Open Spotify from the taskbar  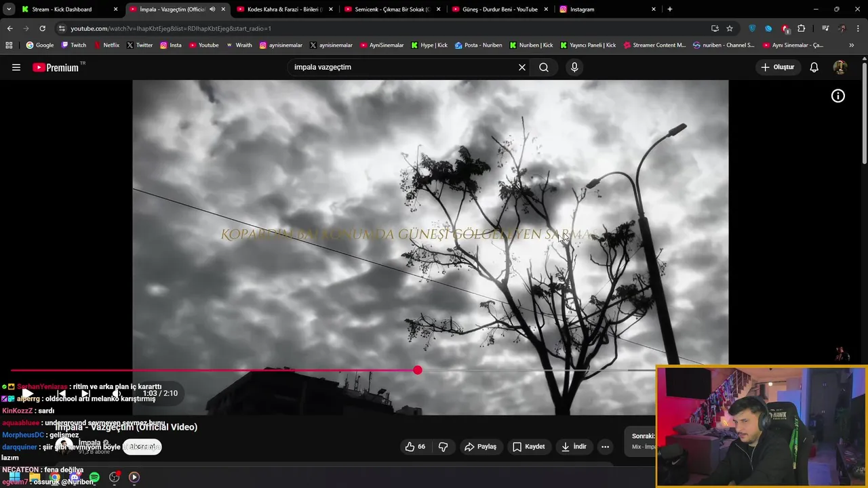tap(94, 477)
